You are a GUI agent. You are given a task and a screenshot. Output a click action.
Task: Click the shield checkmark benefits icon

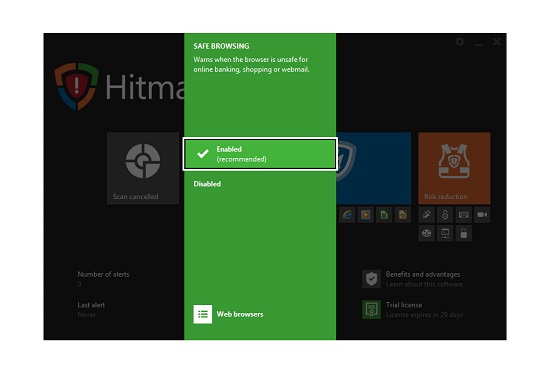371,279
